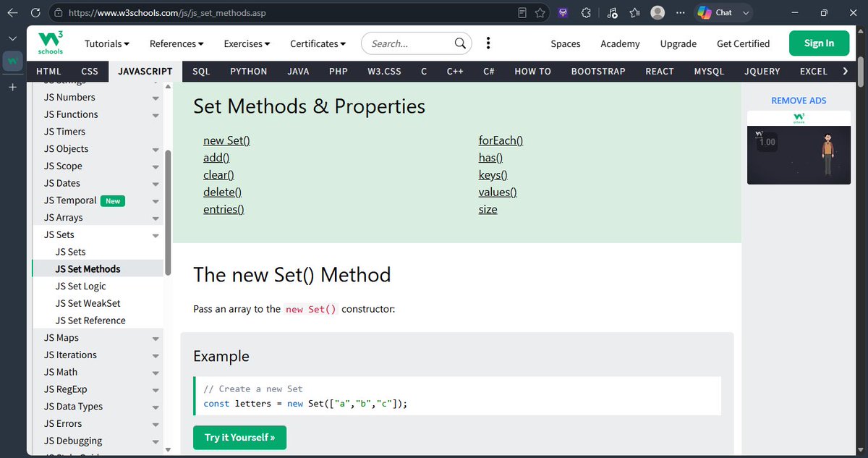The height and width of the screenshot is (458, 868).
Task: Open the browser profile avatar
Action: [658, 13]
